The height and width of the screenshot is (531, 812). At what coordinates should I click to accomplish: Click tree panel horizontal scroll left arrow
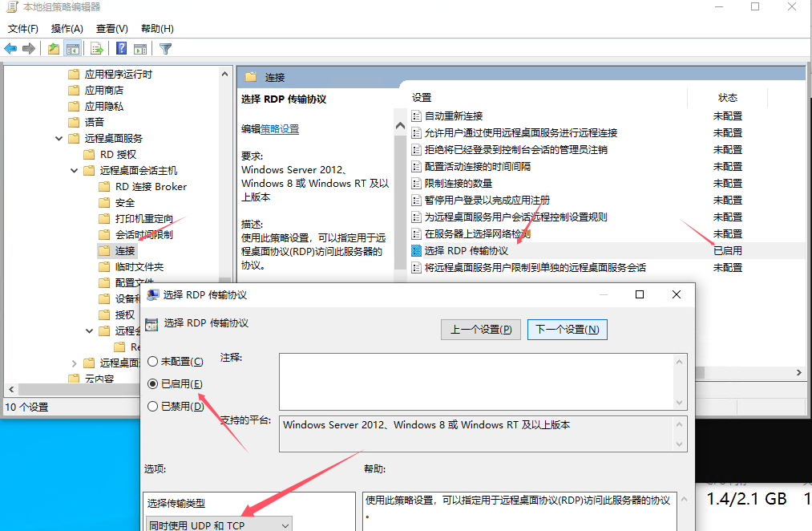(11, 389)
